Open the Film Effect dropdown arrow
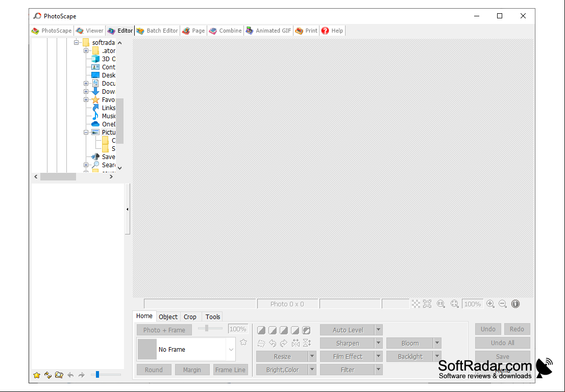 tap(378, 356)
